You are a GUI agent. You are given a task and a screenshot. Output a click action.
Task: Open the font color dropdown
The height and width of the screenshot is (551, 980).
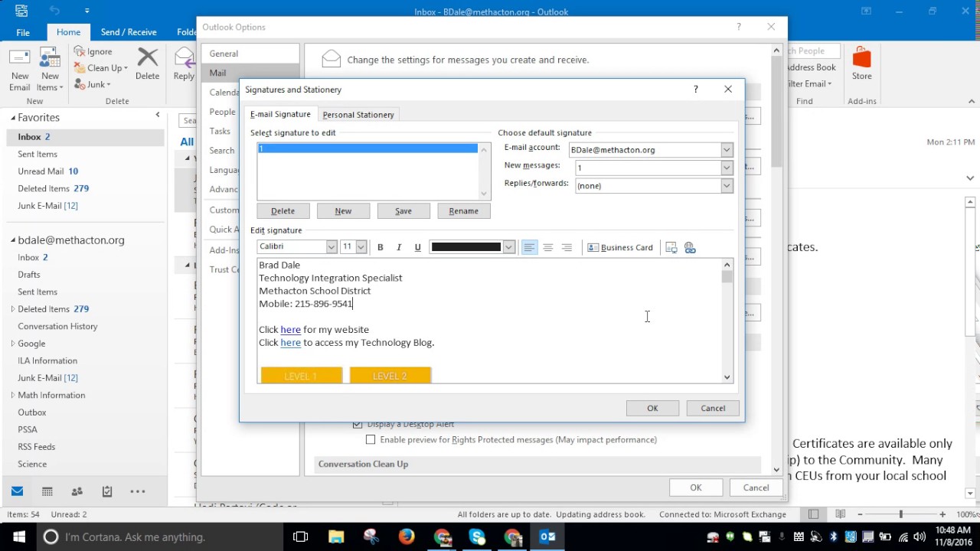click(508, 247)
